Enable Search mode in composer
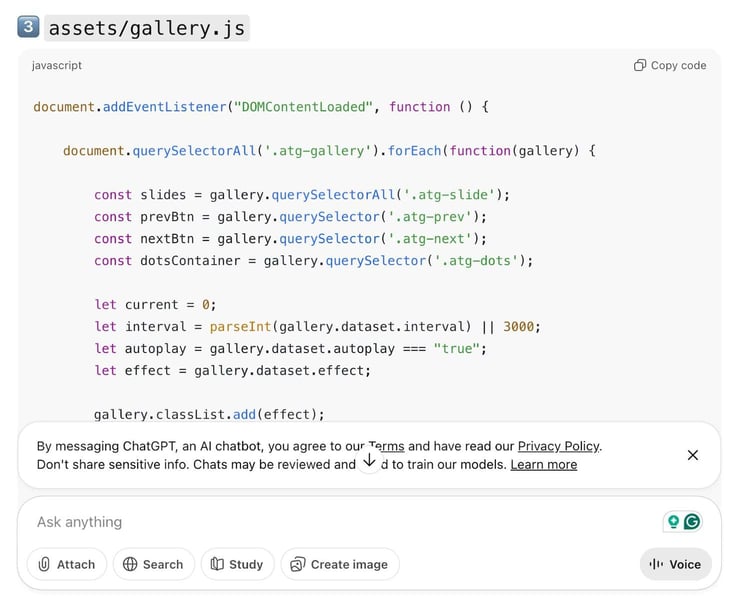The height and width of the screenshot is (597, 736). (153, 564)
